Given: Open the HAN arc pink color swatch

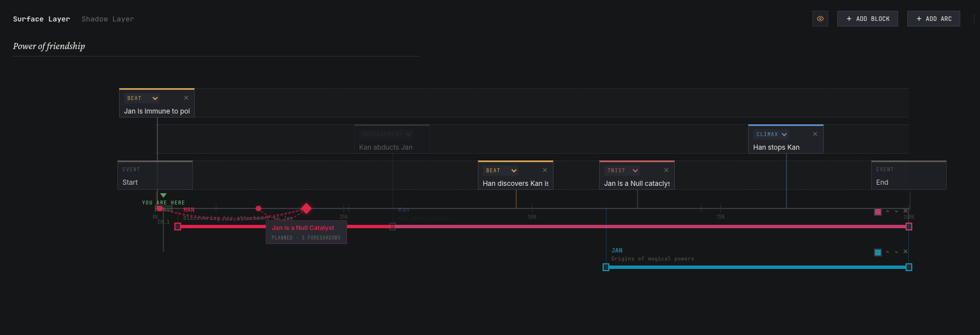Looking at the screenshot, I should coord(878,212).
